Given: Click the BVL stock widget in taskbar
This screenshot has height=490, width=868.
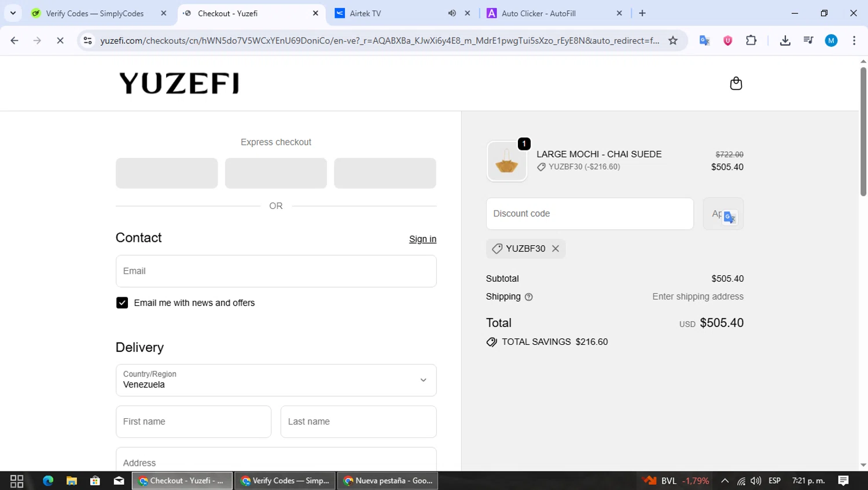Looking at the screenshot, I should coord(676,481).
